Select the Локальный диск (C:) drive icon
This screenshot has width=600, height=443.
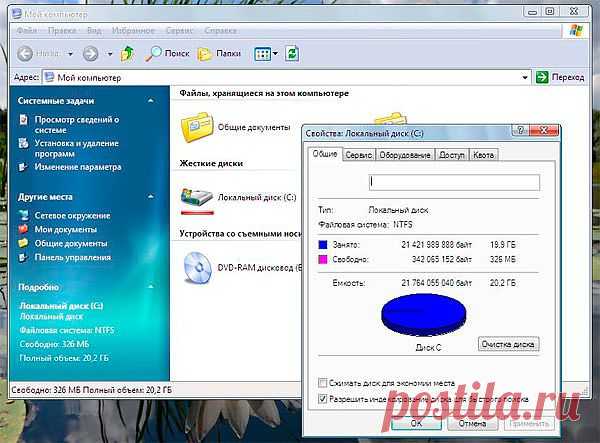pos(196,198)
